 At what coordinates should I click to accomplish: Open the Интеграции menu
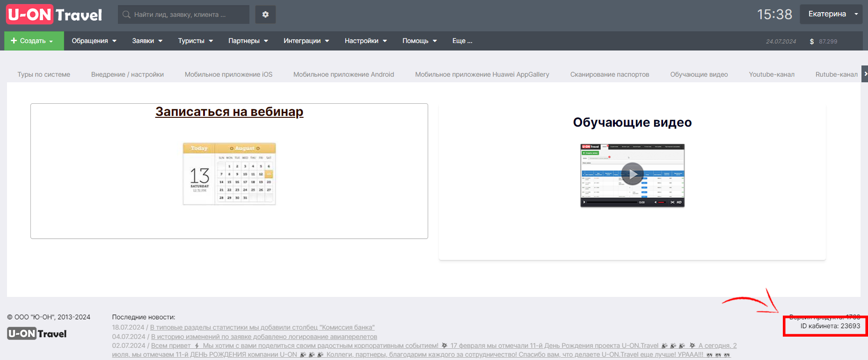(306, 41)
